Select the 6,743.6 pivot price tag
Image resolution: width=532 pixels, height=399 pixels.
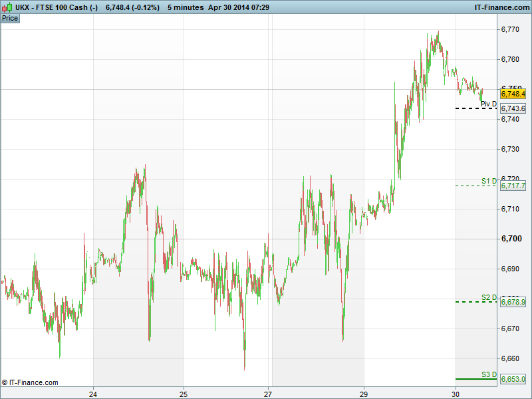pyautogui.click(x=513, y=108)
